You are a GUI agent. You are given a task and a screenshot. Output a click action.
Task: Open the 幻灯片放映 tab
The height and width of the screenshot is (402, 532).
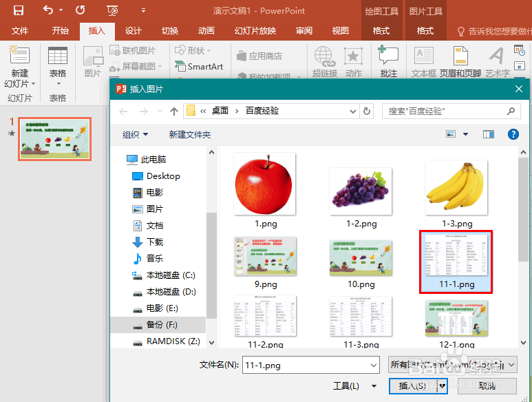[x=255, y=31]
